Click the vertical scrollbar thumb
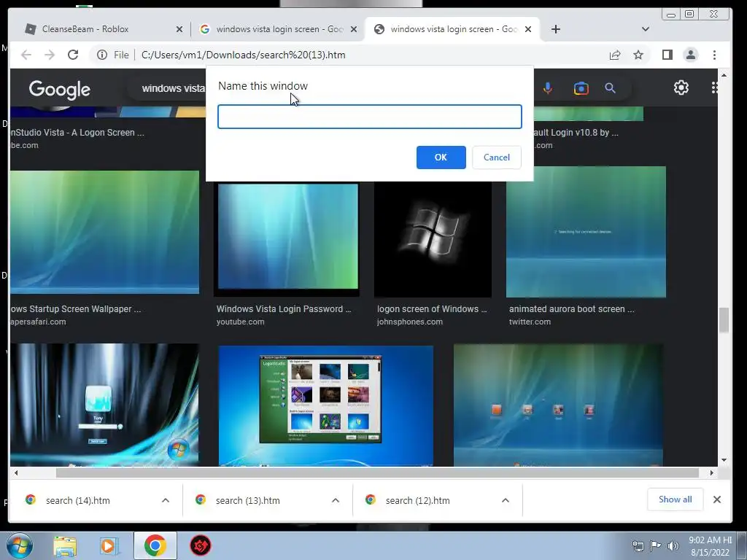Viewport: 747px width, 560px height. click(724, 320)
